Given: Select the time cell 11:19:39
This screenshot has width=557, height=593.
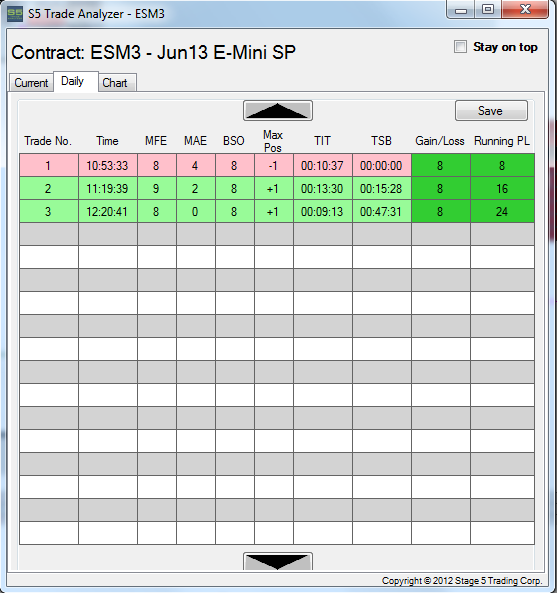Looking at the screenshot, I should pos(108,188).
